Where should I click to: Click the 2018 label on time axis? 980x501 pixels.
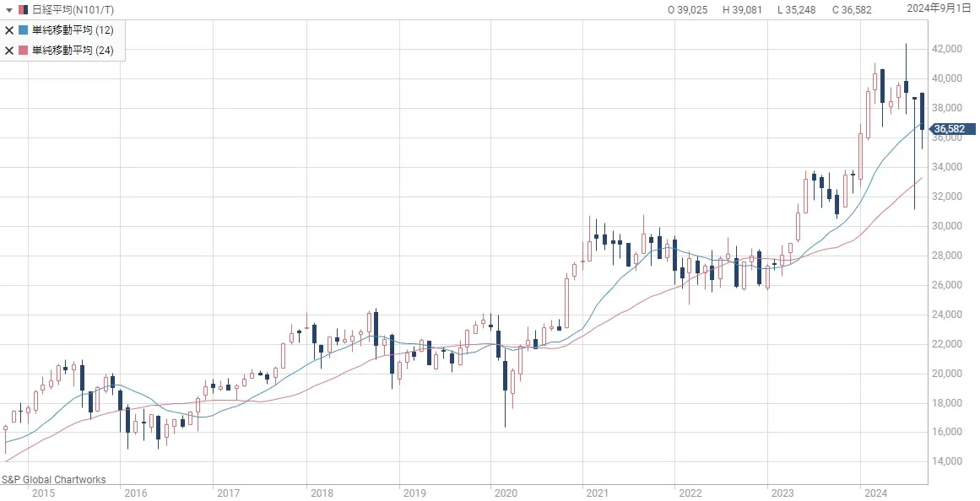pos(320,493)
